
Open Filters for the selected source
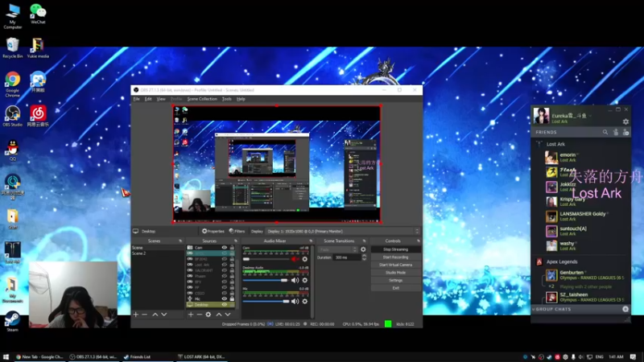coord(237,231)
